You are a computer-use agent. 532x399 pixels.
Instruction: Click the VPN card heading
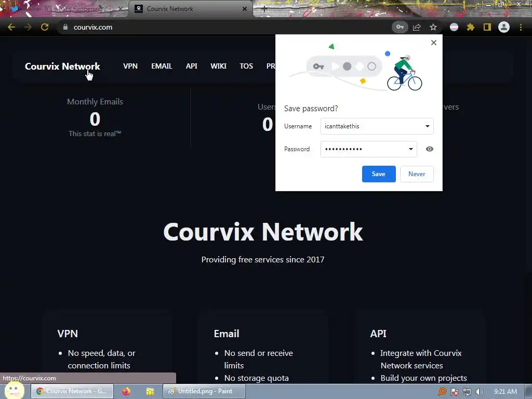[x=68, y=334]
